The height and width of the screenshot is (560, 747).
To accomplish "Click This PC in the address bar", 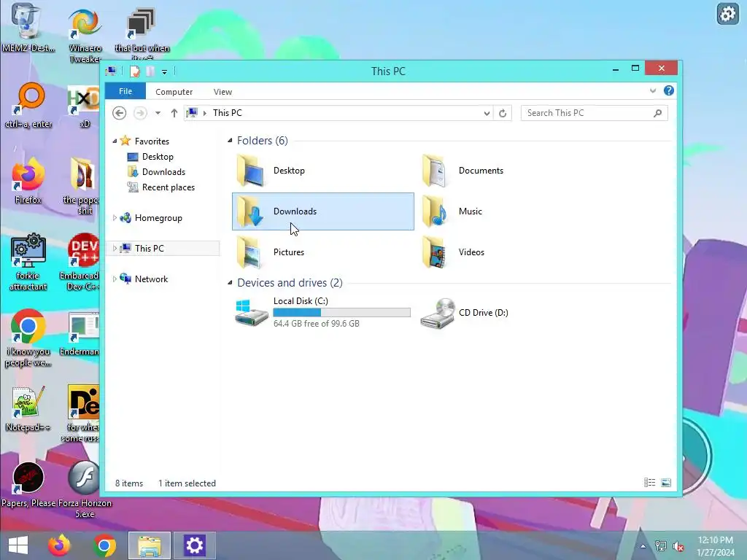I will (228, 113).
